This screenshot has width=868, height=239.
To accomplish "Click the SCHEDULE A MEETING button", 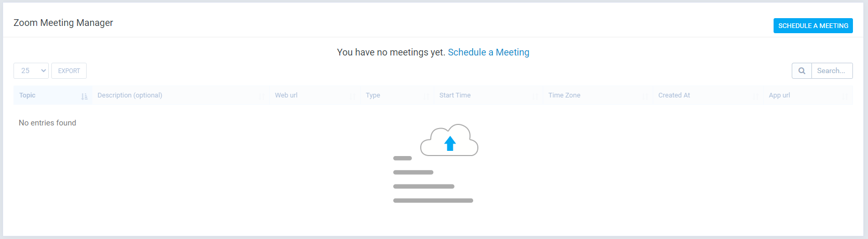I will click(813, 26).
